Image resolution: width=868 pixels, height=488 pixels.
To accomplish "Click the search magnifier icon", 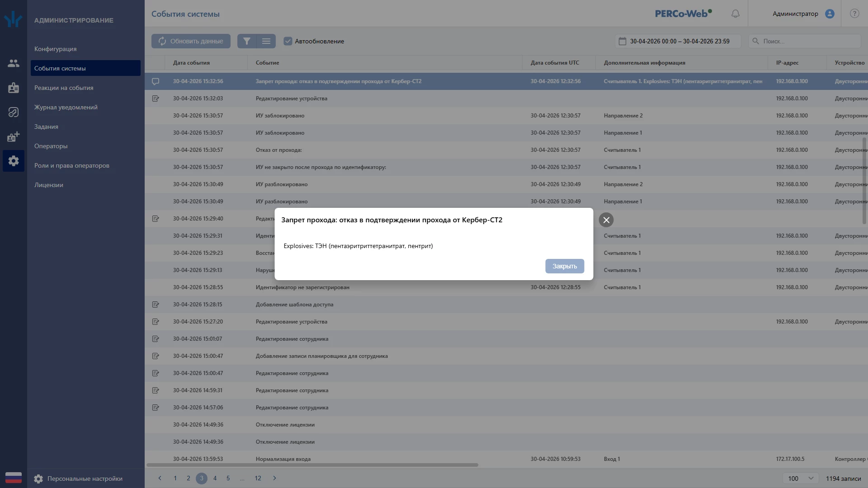I will point(755,41).
